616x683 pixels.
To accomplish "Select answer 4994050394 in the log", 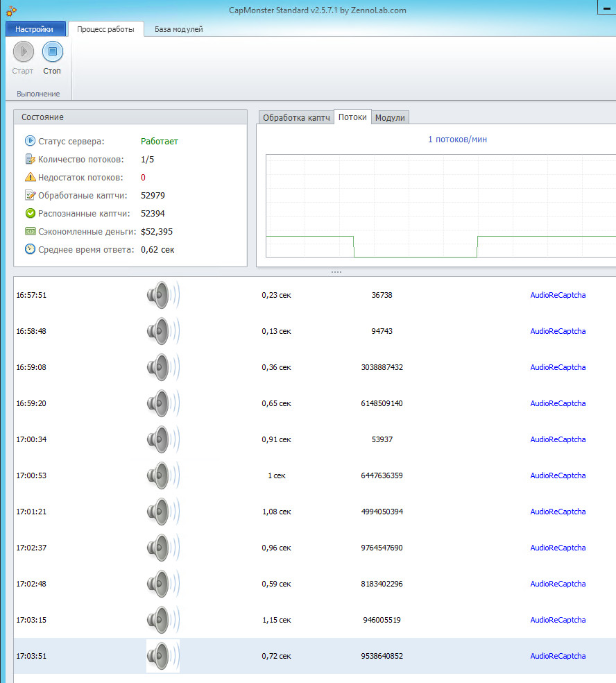I will pos(382,512).
